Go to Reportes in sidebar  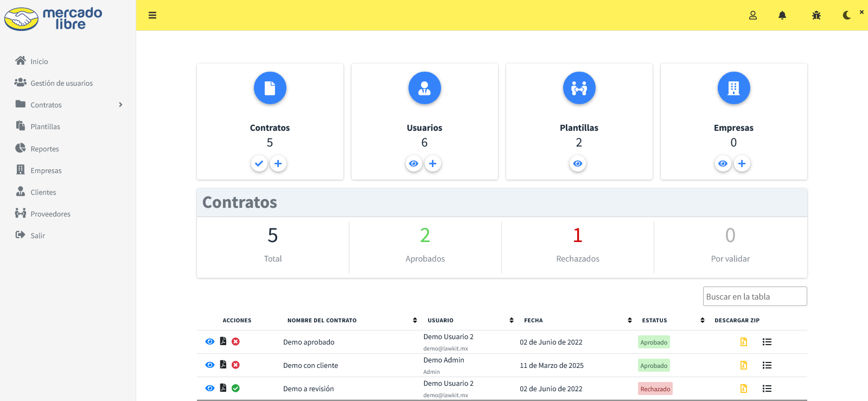[x=44, y=149]
